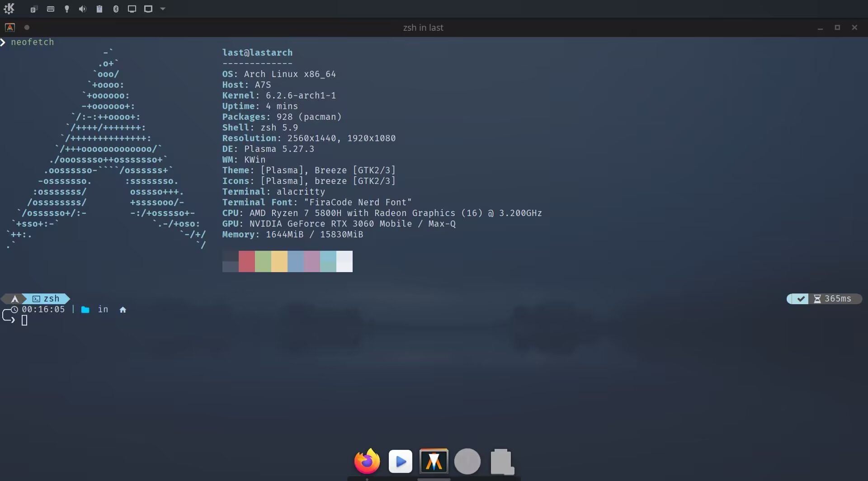Viewport: 868px width, 481px height.
Task: Click the 'GPU: NVIDIA GeForce RTX 3060' line
Action: (x=339, y=224)
